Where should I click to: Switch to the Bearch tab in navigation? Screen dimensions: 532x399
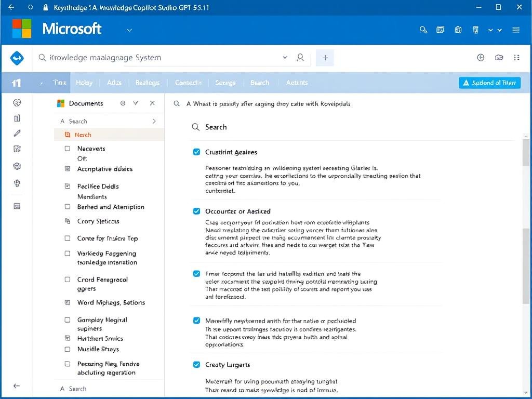pos(260,82)
